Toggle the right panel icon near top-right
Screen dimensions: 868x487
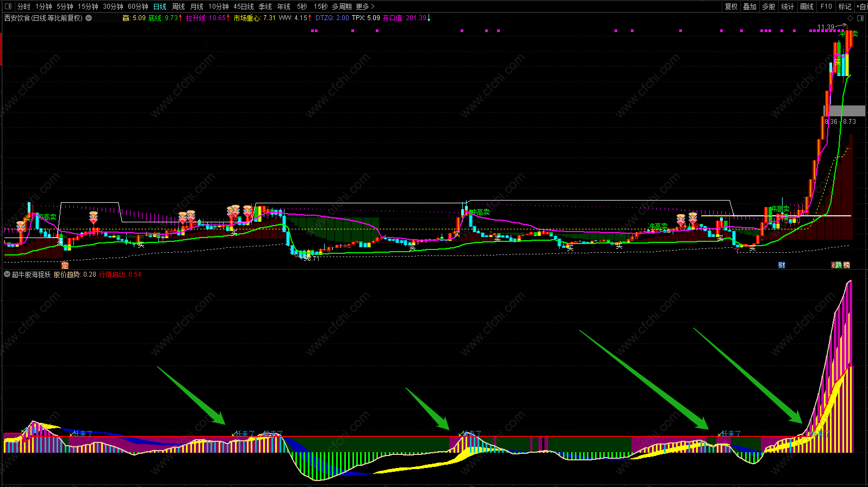[860, 18]
